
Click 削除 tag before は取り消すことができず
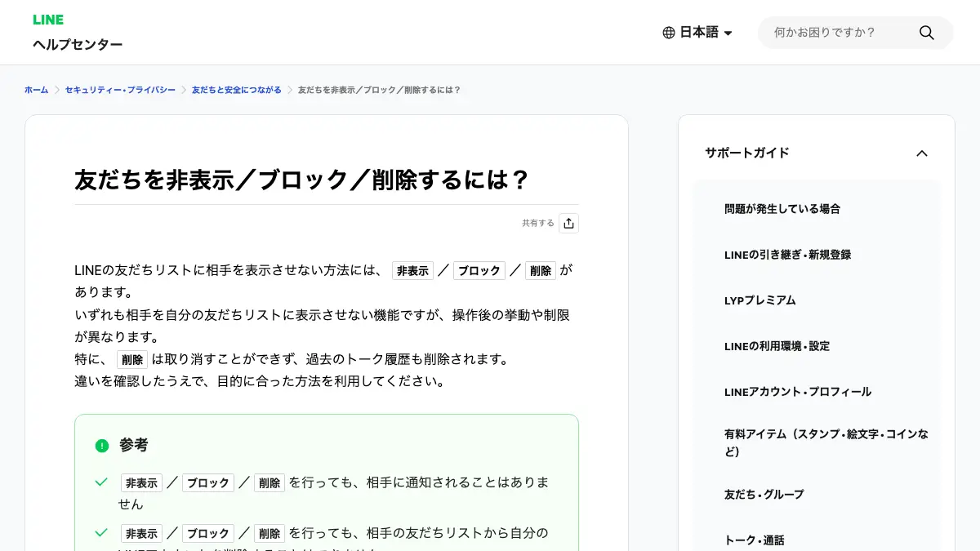132,359
